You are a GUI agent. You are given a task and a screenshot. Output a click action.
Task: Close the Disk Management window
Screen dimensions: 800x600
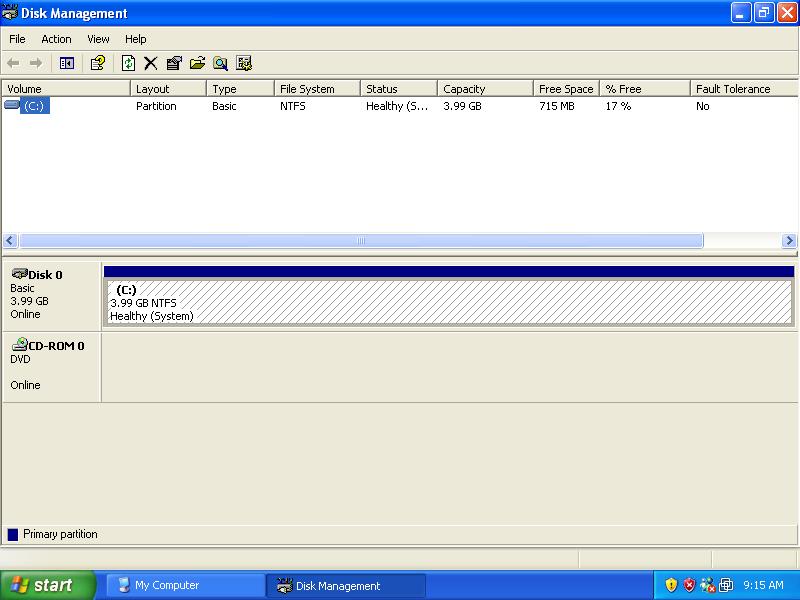(787, 13)
